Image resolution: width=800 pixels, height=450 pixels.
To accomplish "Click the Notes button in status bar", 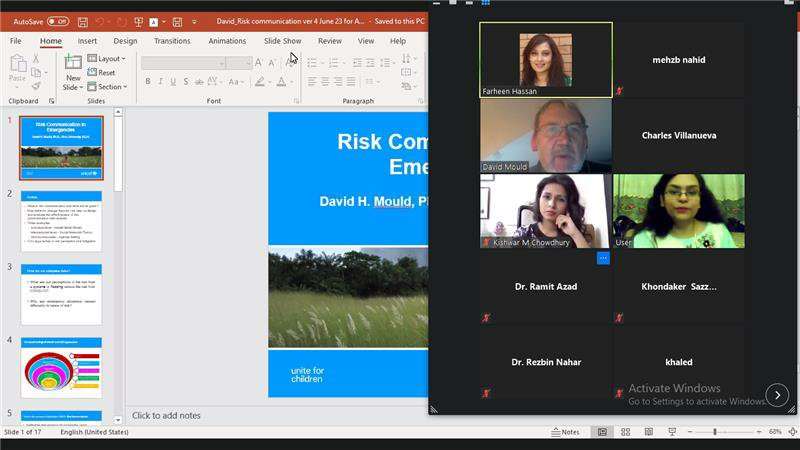I will click(x=565, y=432).
